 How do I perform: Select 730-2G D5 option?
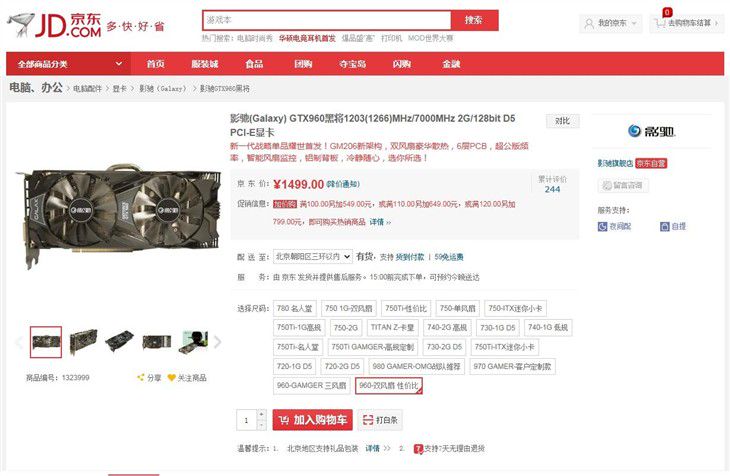[444, 347]
